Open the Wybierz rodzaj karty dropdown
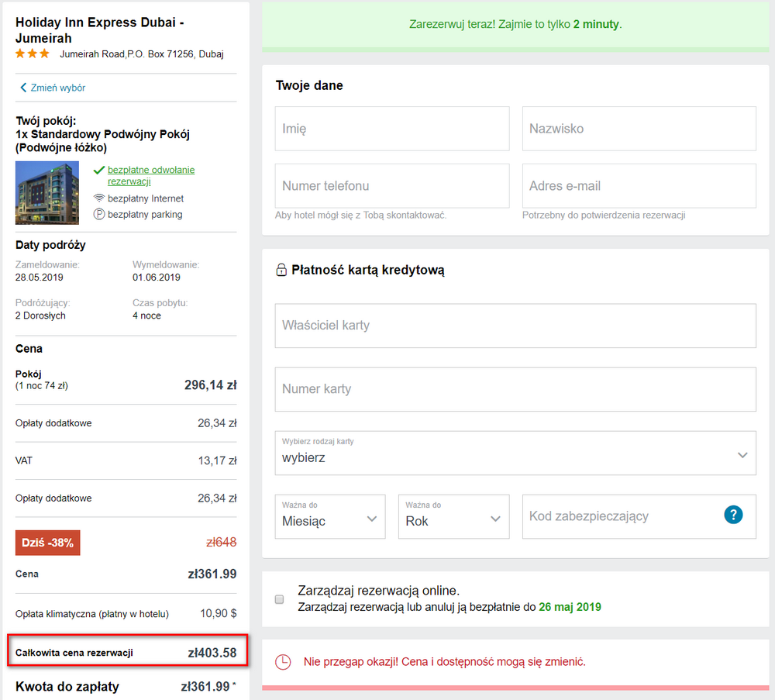This screenshot has height=700, width=775. coord(515,453)
